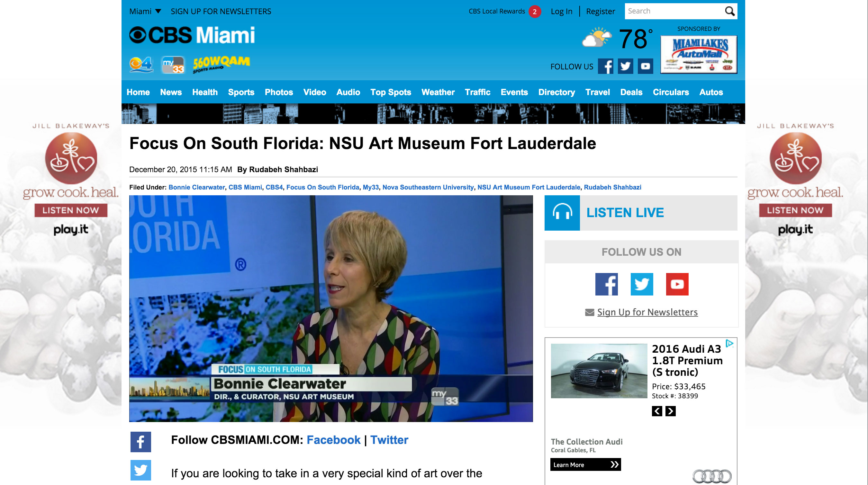Click the Register link
The width and height of the screenshot is (868, 485).
[x=601, y=12]
